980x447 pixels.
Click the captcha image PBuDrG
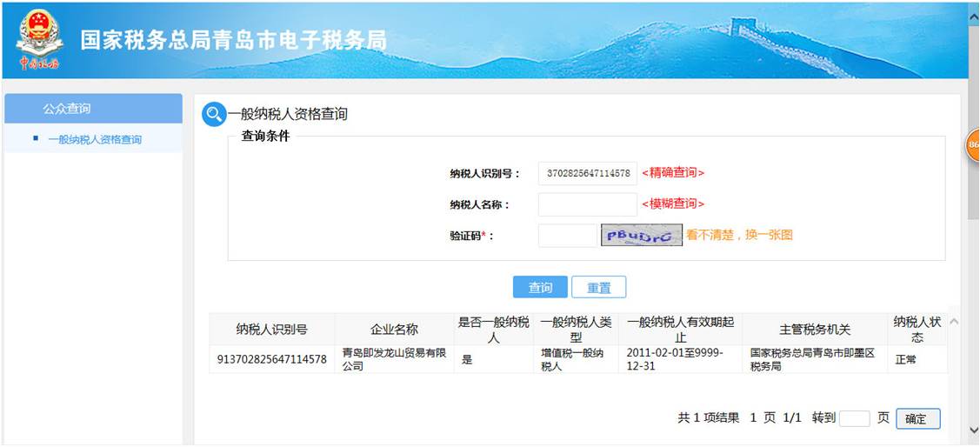pyautogui.click(x=640, y=235)
